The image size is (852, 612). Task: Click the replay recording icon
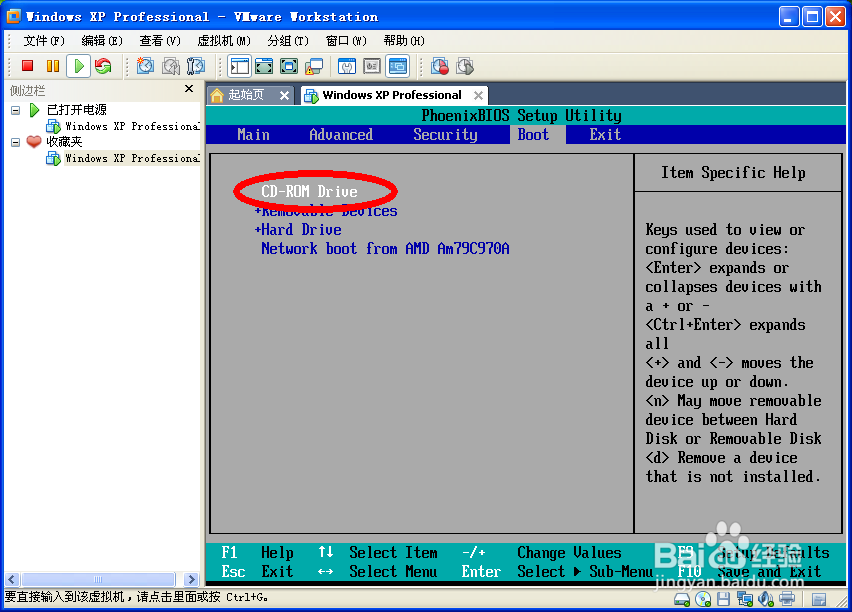(x=465, y=66)
